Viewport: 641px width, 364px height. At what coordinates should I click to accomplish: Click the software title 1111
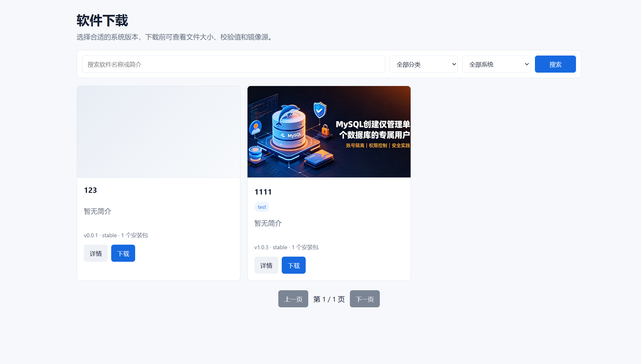[263, 192]
